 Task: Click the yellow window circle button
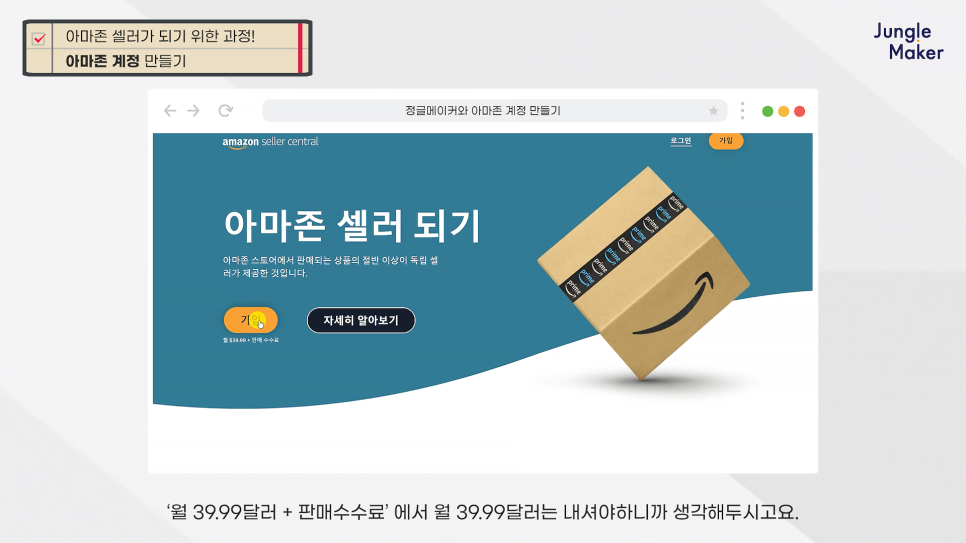[x=784, y=112]
